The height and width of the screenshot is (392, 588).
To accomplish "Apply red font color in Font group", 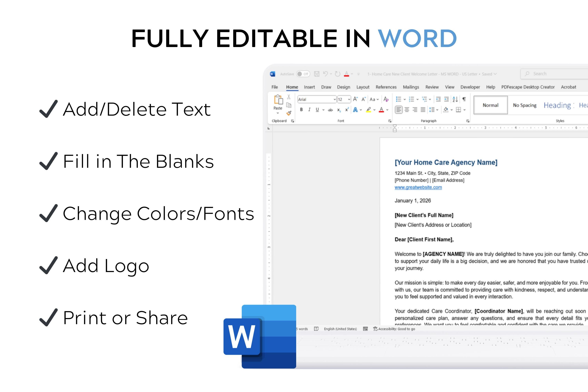I will coord(381,110).
